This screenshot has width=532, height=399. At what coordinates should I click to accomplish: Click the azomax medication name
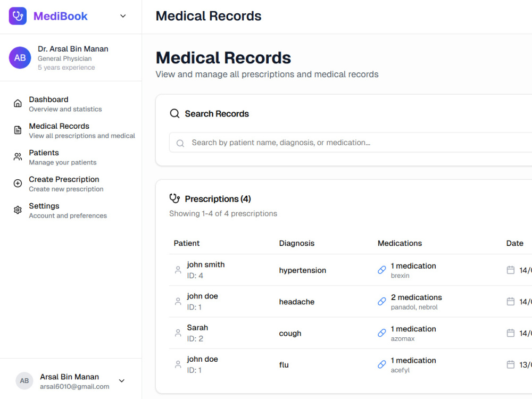[402, 338]
